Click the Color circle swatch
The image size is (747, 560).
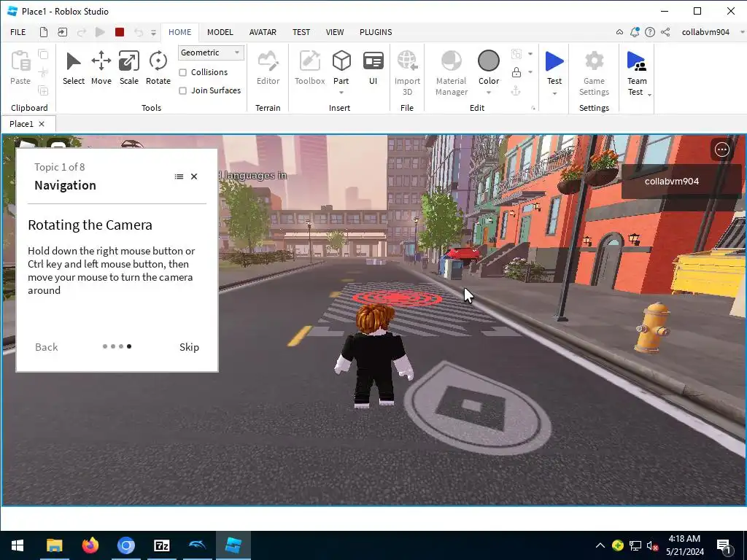pos(489,61)
